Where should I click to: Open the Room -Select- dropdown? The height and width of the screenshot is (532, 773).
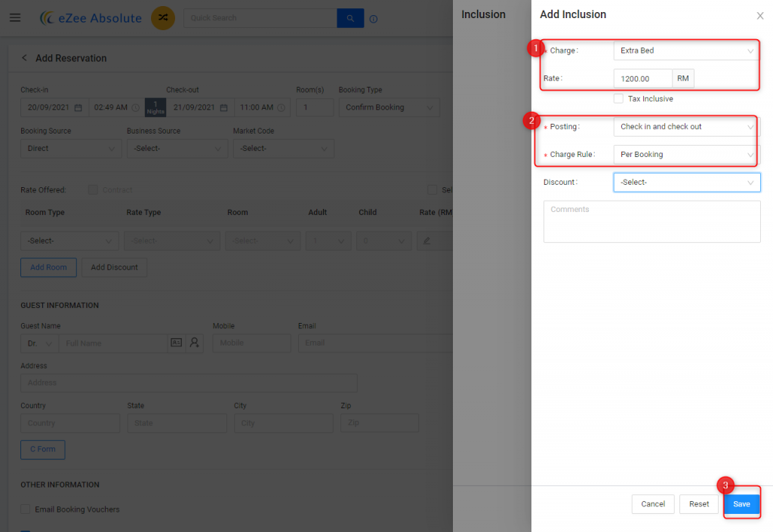point(263,241)
